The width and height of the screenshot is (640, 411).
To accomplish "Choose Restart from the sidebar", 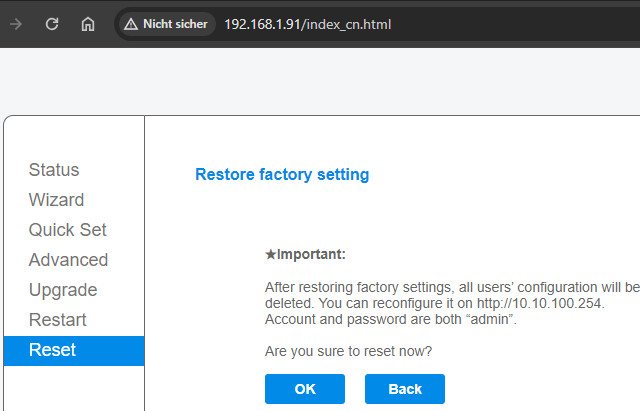I will coord(57,320).
